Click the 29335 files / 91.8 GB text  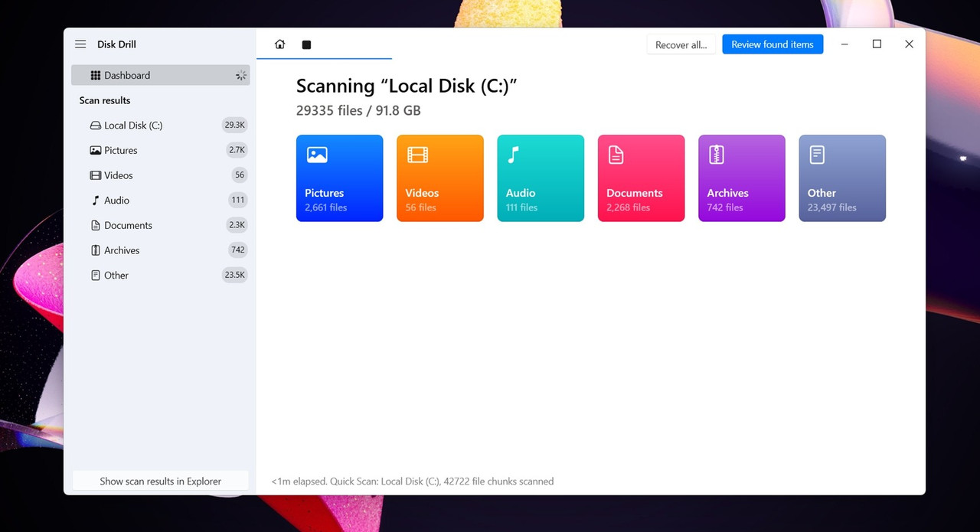[358, 110]
